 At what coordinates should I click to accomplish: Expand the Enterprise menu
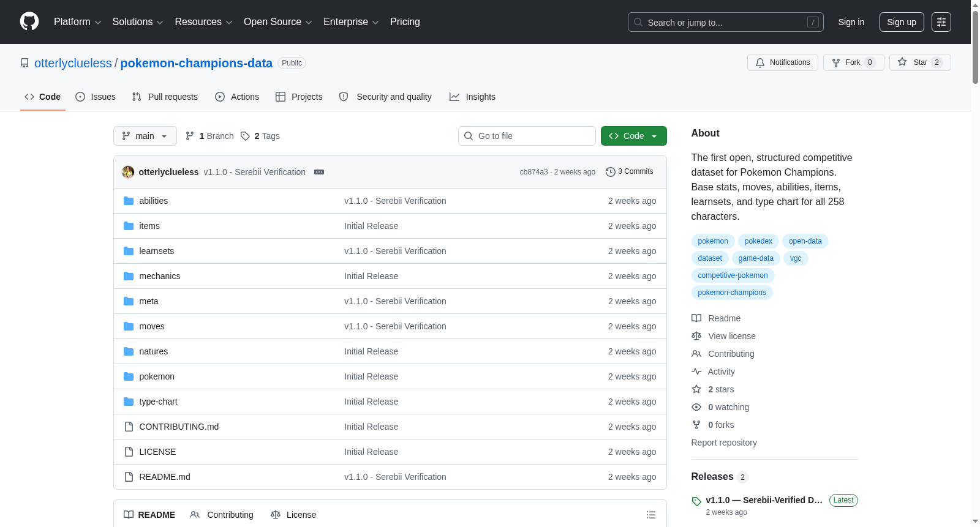[x=351, y=22]
